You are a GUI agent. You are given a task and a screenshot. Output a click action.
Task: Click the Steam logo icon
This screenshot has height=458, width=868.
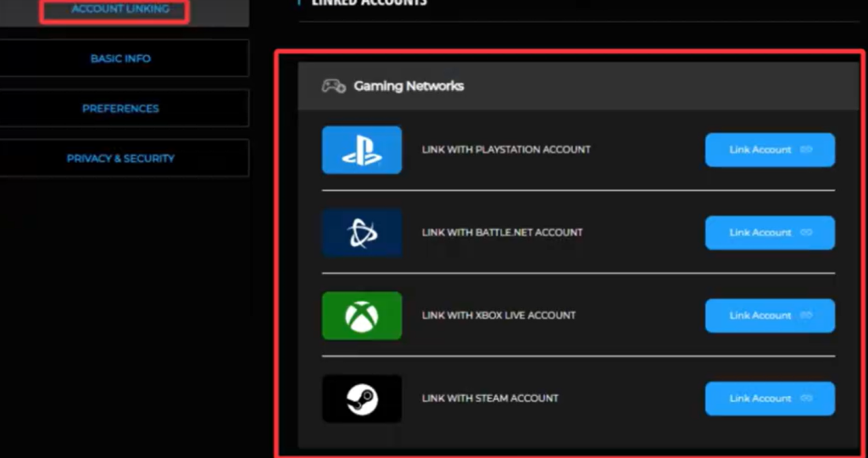(x=362, y=399)
